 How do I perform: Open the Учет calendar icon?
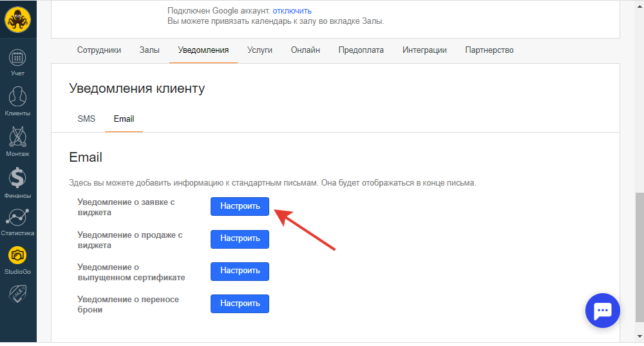[x=17, y=58]
